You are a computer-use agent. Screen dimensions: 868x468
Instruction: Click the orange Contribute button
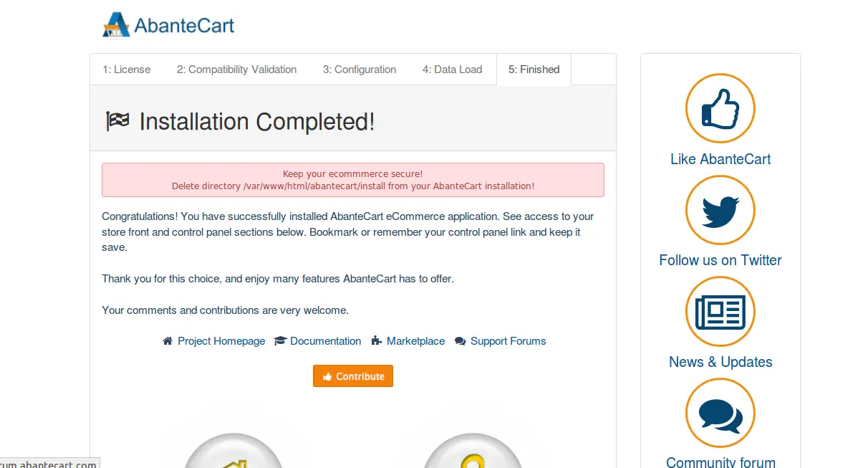[353, 376]
